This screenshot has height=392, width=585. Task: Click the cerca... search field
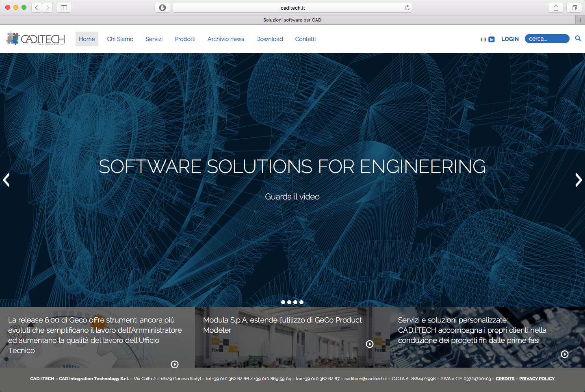click(547, 39)
